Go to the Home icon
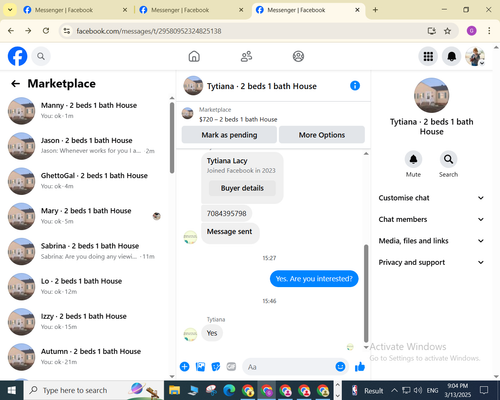 (194, 56)
